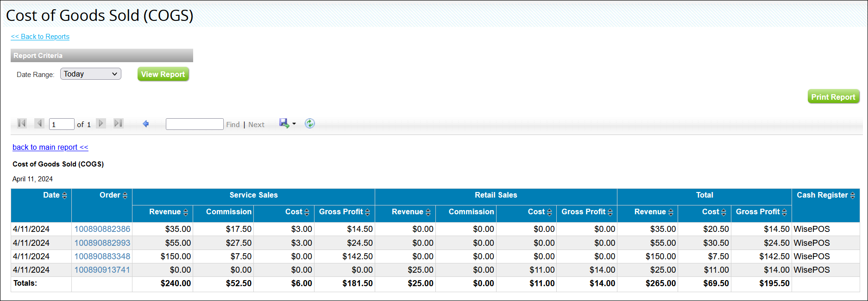Sort by Cash Register column arrows
The image size is (868, 301).
click(x=853, y=196)
